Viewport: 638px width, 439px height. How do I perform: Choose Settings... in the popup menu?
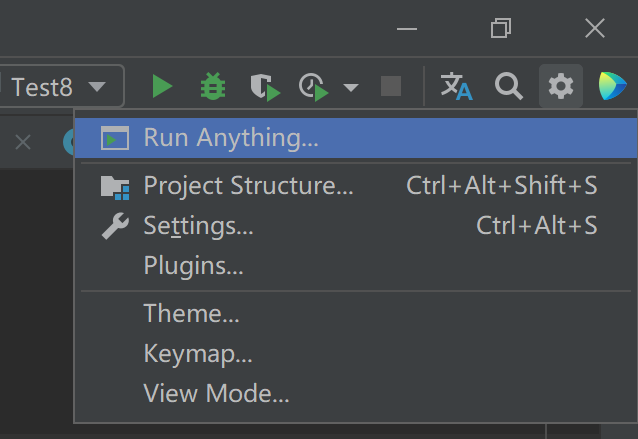[198, 225]
